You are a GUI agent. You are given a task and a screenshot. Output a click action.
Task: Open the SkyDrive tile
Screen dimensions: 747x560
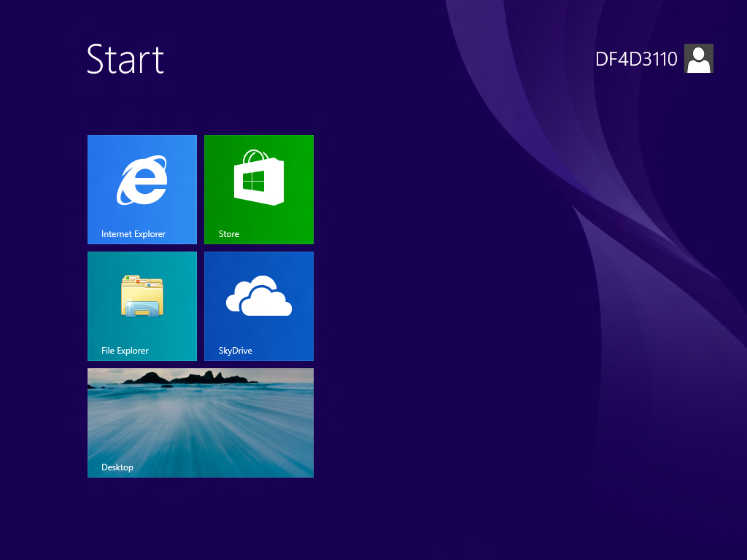pyautogui.click(x=259, y=306)
